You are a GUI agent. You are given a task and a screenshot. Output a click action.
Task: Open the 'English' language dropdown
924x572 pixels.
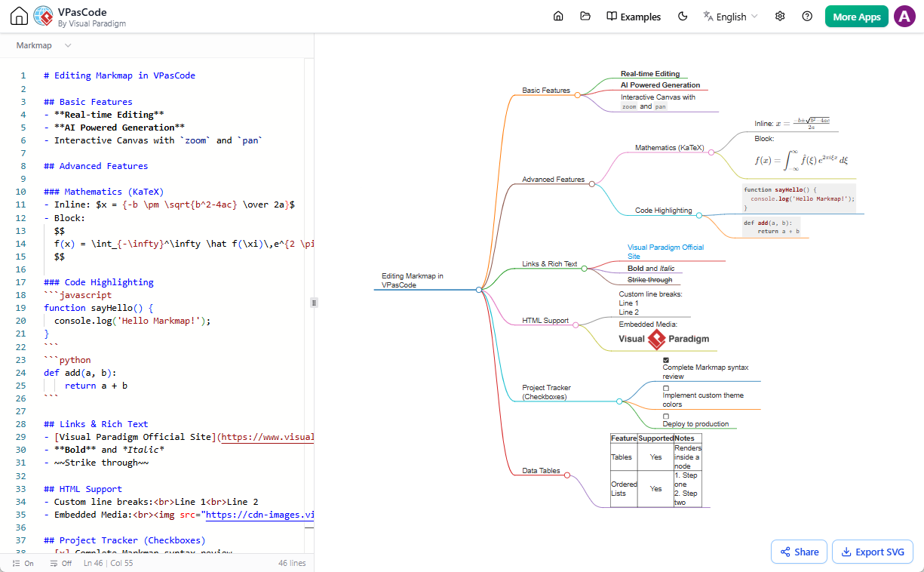pos(730,17)
